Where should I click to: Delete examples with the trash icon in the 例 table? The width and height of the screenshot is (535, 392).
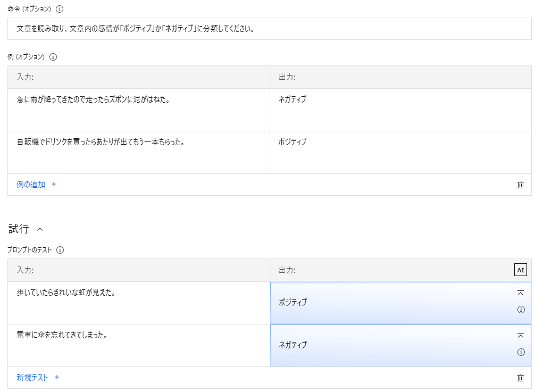pyautogui.click(x=520, y=185)
